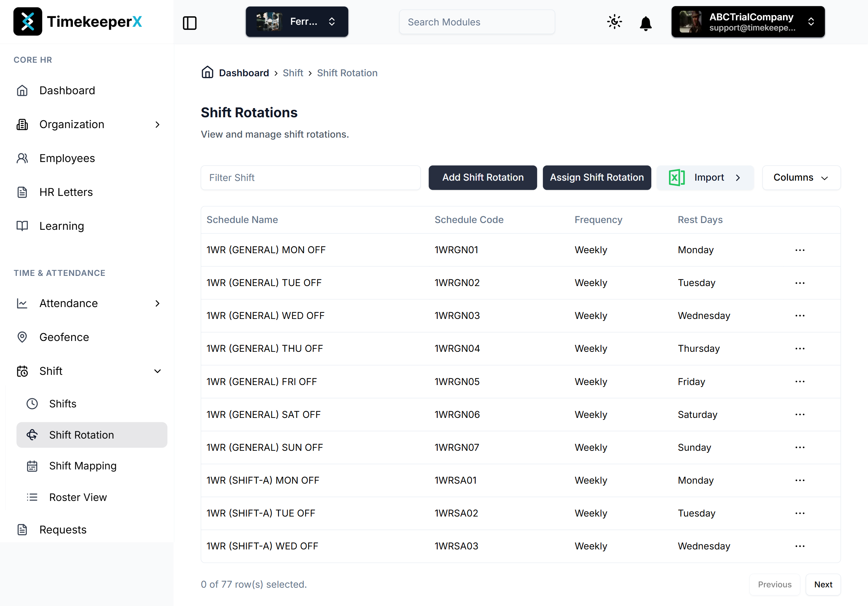
Task: Open row actions for 1WRSA01
Action: tap(800, 480)
